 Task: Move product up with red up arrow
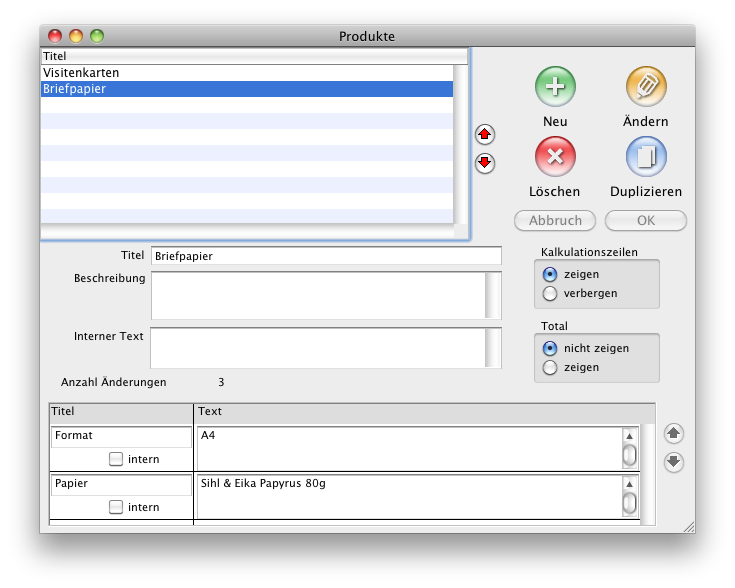[485, 134]
